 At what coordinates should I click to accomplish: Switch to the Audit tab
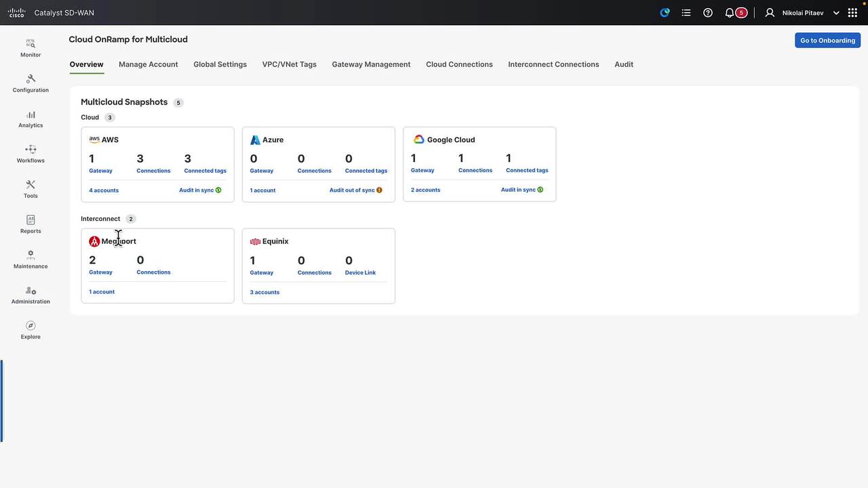(x=624, y=64)
